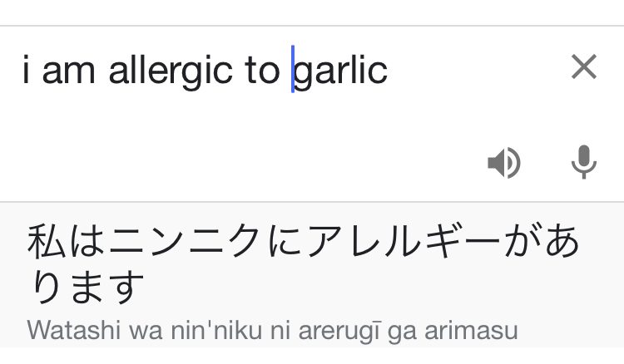Screen dimensions: 624x364
Task: Click the letter 'i' starting the input
Action: coord(27,70)
